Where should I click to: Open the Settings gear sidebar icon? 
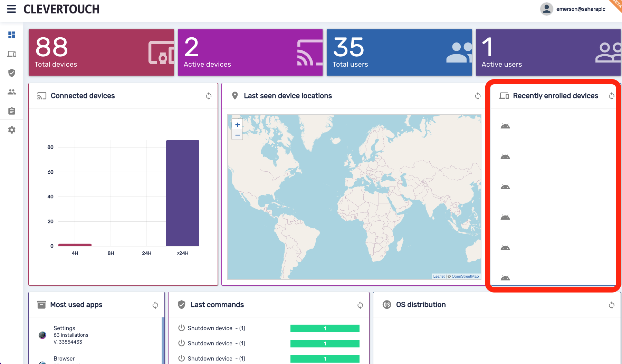tap(12, 130)
